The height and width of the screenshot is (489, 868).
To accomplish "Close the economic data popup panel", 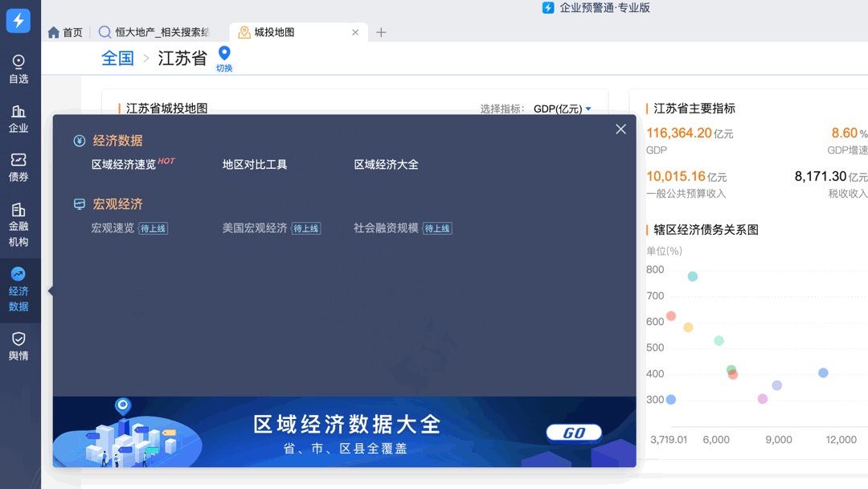I will click(x=620, y=129).
